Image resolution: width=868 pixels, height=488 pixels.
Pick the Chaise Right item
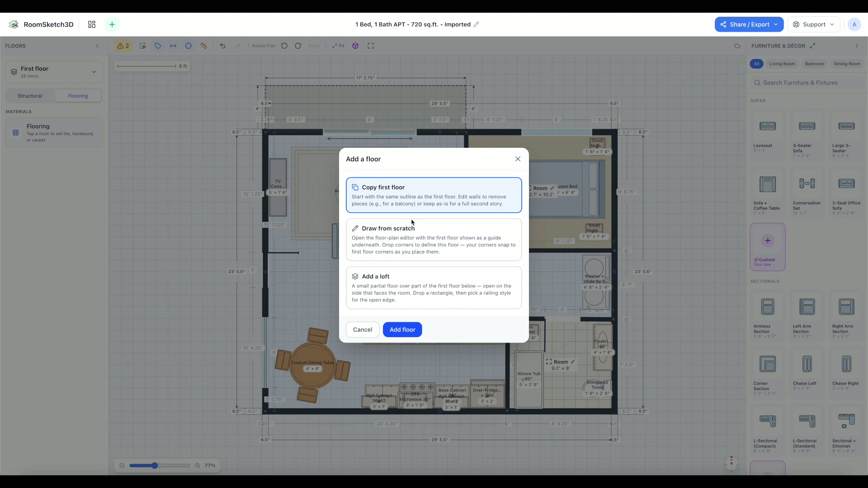pyautogui.click(x=846, y=373)
